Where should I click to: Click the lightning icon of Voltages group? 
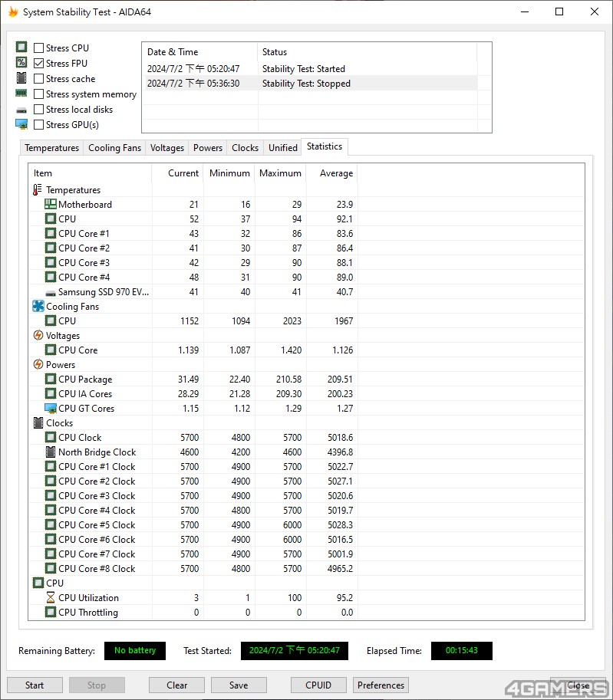click(38, 335)
